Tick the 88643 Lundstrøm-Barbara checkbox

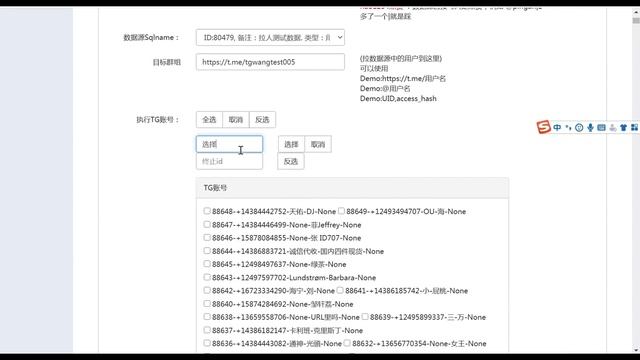point(207,277)
